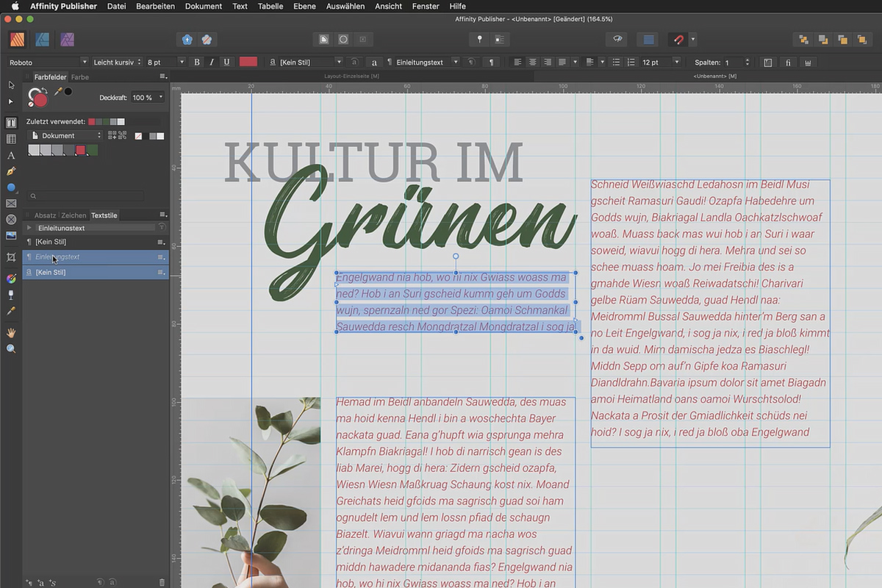882x588 pixels.
Task: Open the Ellipse shape tool
Action: 11,187
